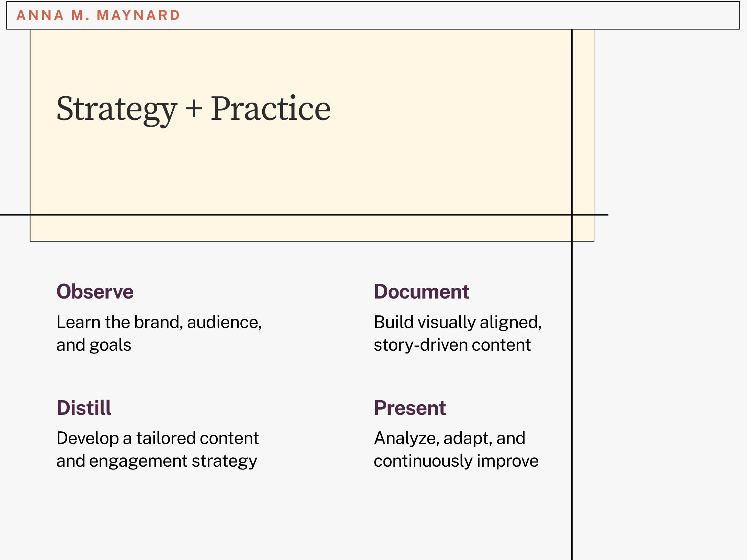Image resolution: width=747 pixels, height=560 pixels.
Task: Click 'Develop a tailored content' text line
Action: click(x=158, y=439)
